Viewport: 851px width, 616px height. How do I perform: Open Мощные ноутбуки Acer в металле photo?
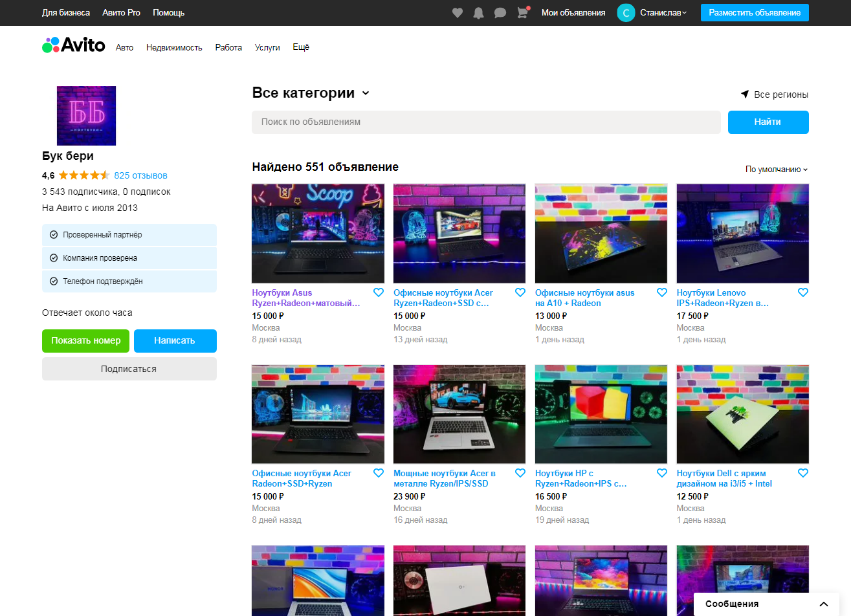point(459,414)
